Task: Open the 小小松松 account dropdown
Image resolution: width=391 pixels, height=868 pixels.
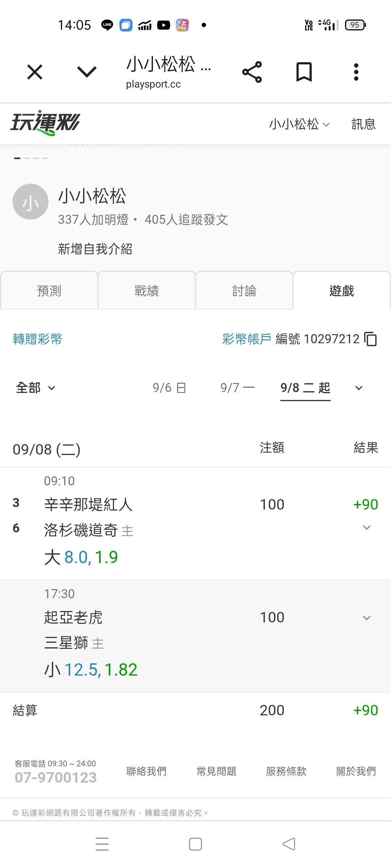Action: [x=299, y=124]
